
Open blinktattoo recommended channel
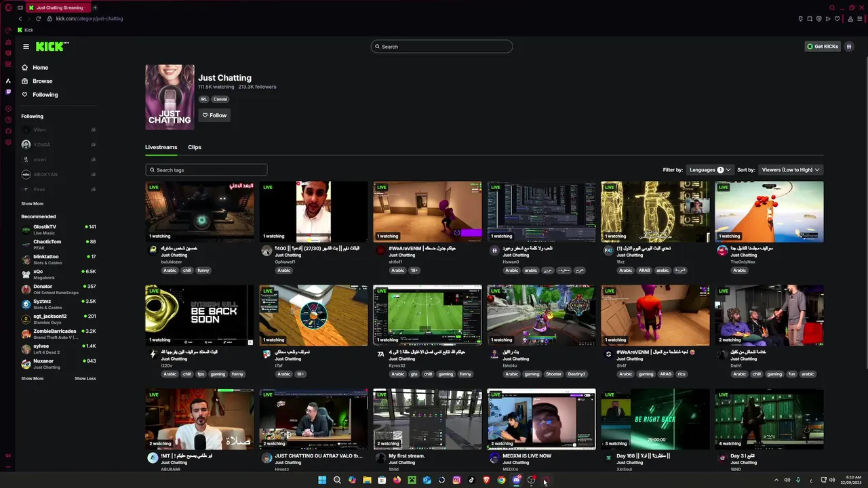(58, 260)
